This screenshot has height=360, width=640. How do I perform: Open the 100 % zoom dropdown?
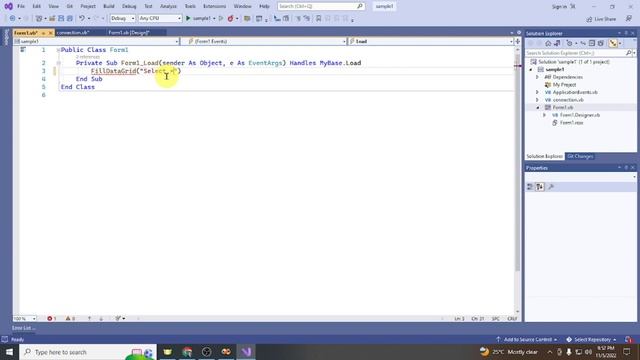point(24,318)
